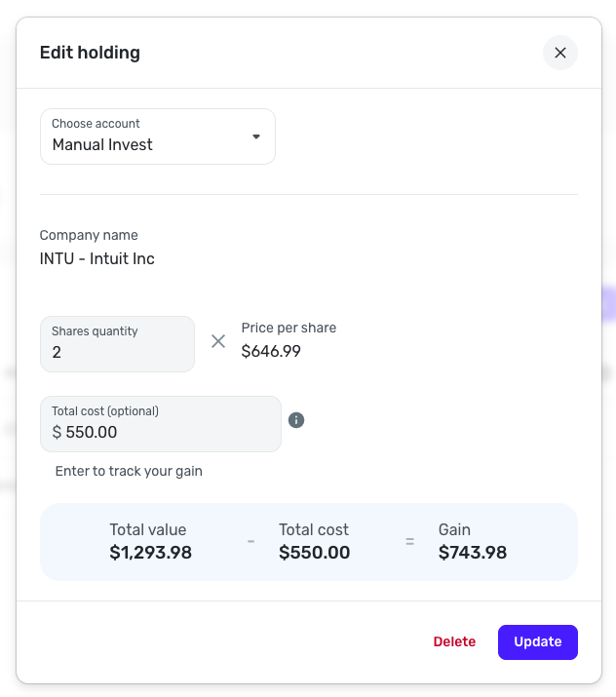Click the equals sign in summary

tap(410, 541)
